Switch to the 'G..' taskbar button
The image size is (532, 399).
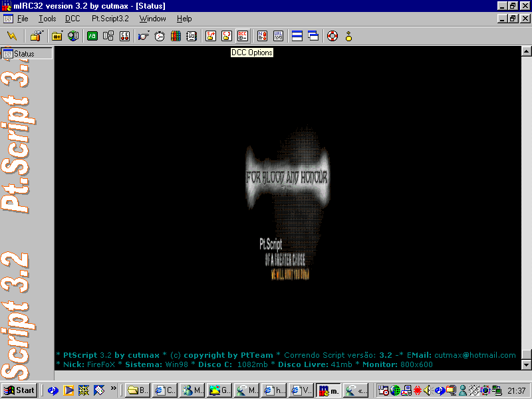(219, 390)
